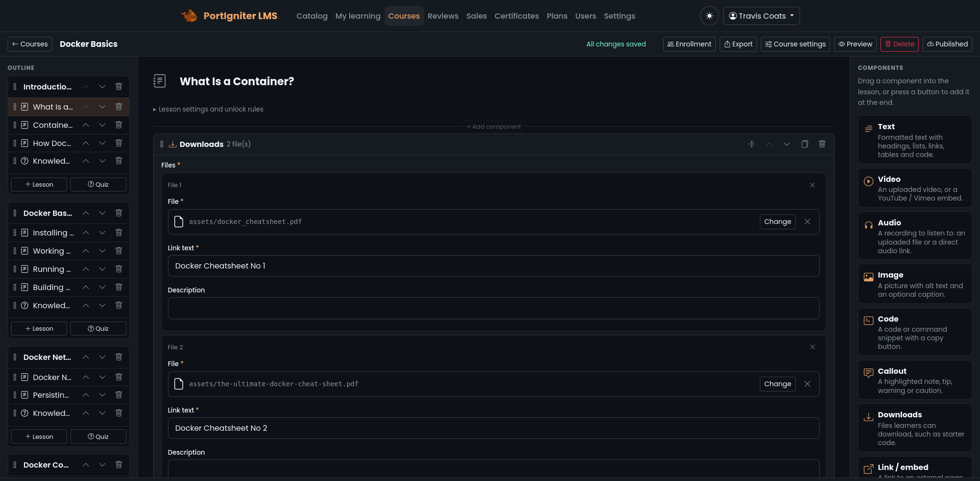Image resolution: width=980 pixels, height=481 pixels.
Task: Move the 'Containe...' lesson up
Action: [x=86, y=125]
